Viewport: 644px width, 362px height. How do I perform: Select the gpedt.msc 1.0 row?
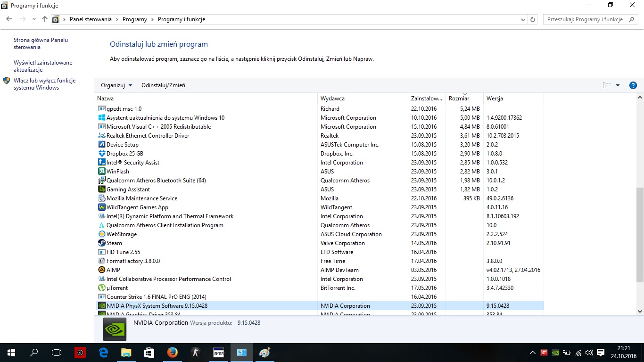point(319,109)
